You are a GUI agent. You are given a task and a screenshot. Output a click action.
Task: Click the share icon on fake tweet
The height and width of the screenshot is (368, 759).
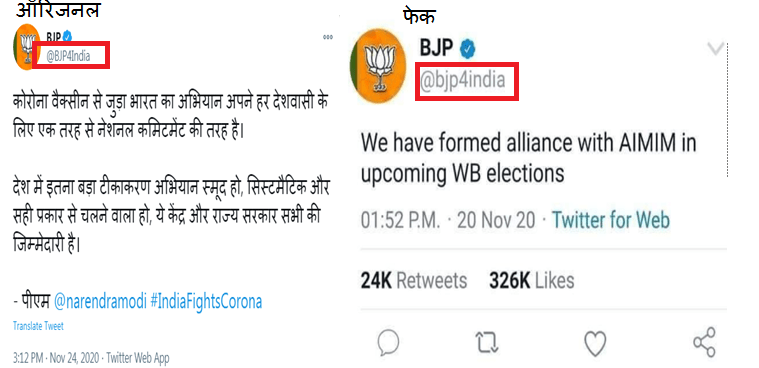tap(704, 342)
